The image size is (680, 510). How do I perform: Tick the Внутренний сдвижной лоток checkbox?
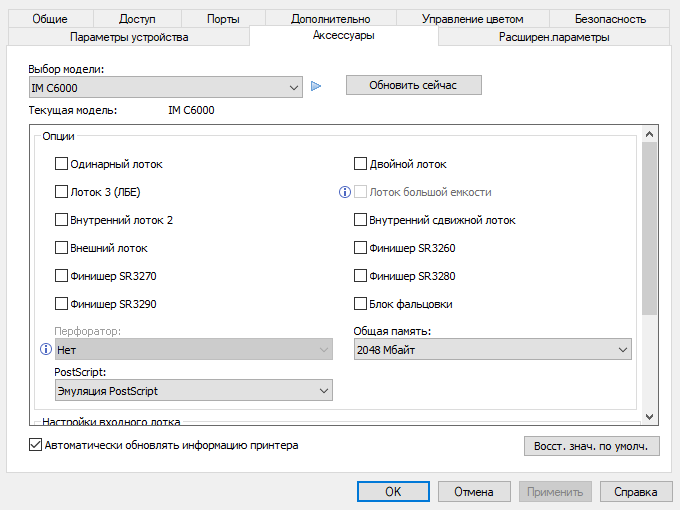361,220
